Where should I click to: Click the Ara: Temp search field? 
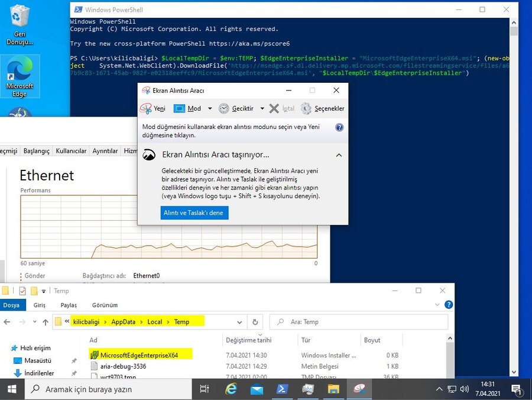tap(359, 322)
